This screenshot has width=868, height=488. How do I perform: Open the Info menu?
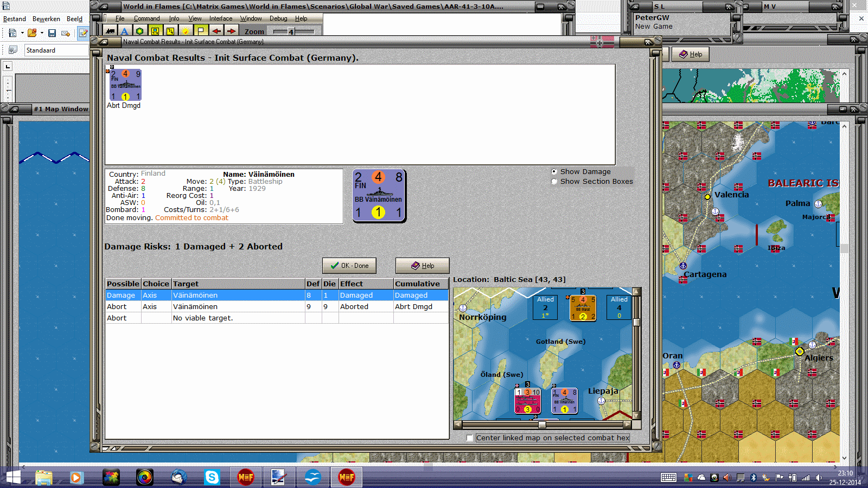(174, 18)
